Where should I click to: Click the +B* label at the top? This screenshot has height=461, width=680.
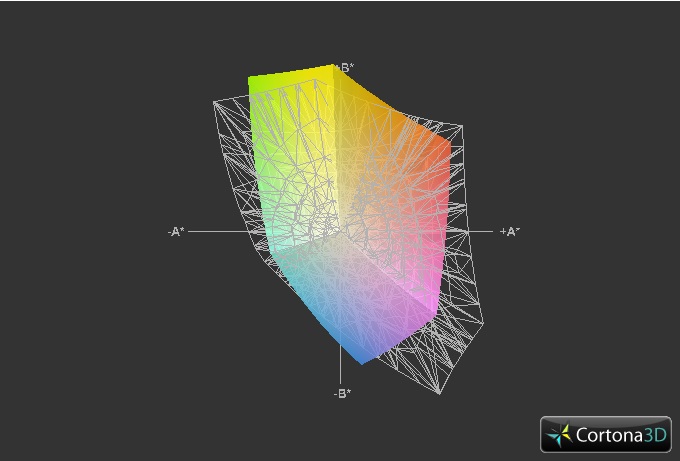(x=344, y=68)
